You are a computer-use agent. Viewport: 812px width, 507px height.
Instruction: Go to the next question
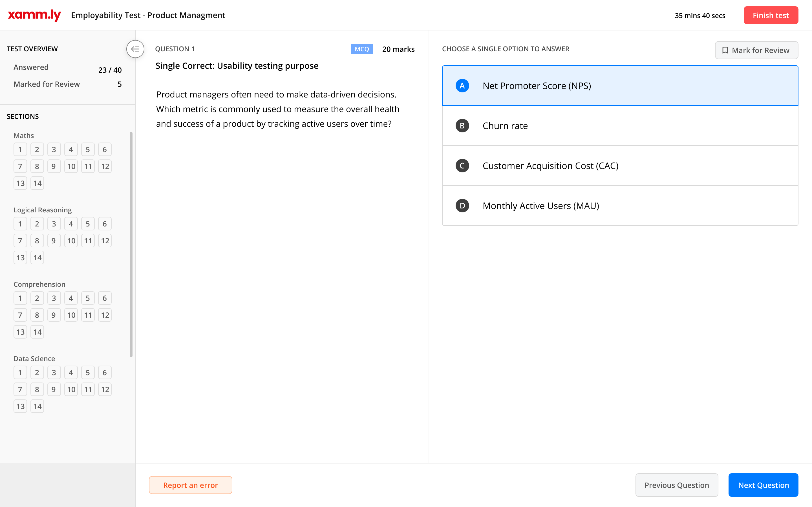[x=763, y=485]
